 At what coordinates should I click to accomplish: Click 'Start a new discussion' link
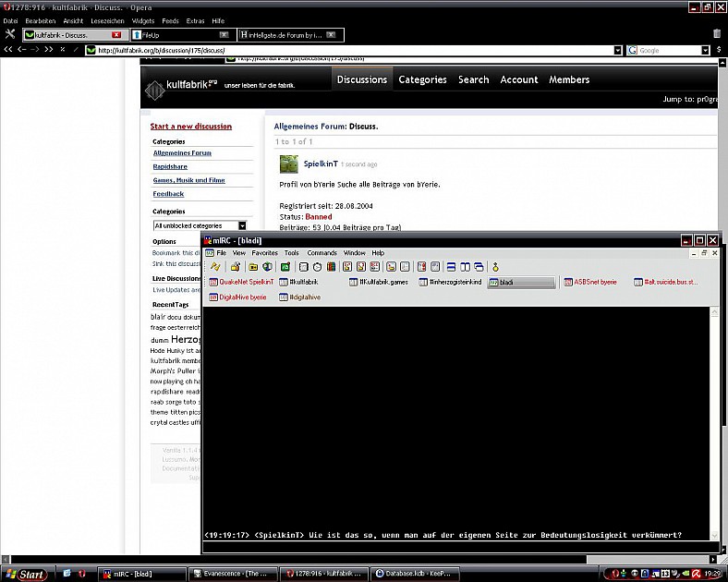pyautogui.click(x=191, y=127)
